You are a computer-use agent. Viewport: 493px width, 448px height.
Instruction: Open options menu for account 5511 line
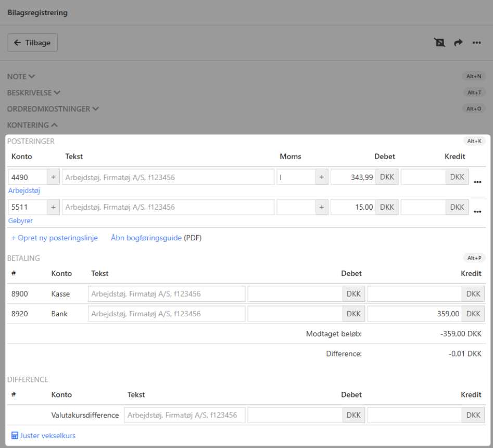(x=477, y=212)
